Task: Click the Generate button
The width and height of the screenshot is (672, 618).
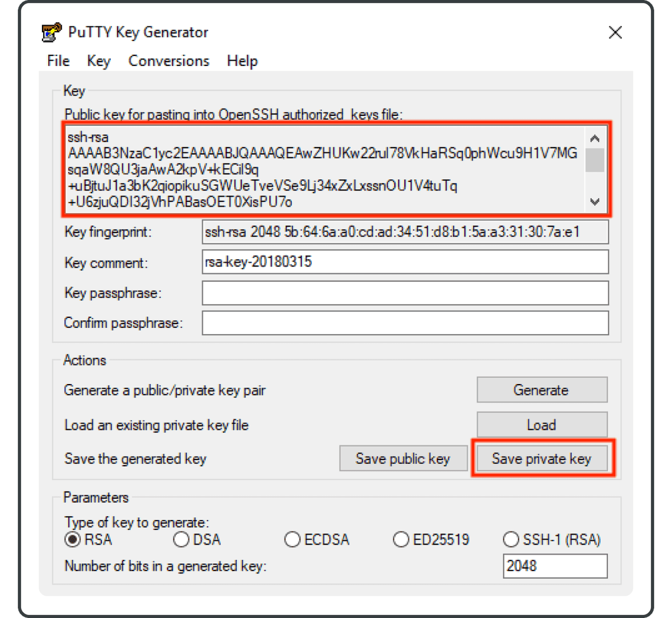Action: point(542,390)
